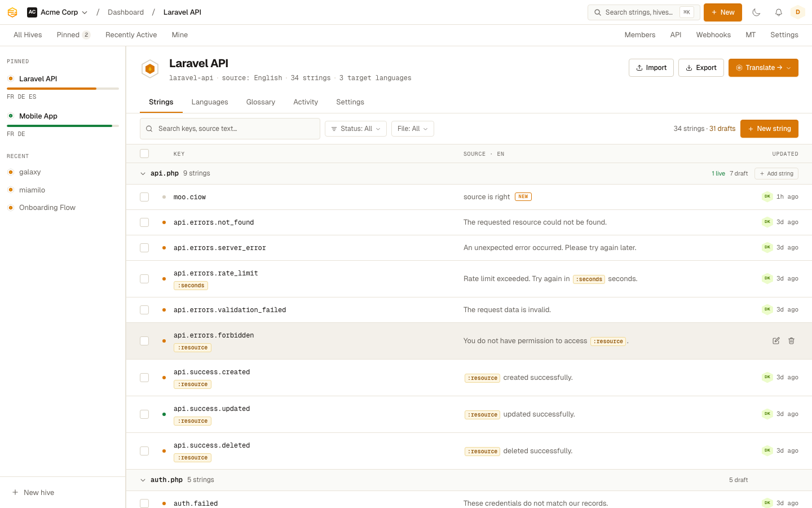Open notifications via the bell icon
Viewport: 812px width, 508px height.
[778, 12]
